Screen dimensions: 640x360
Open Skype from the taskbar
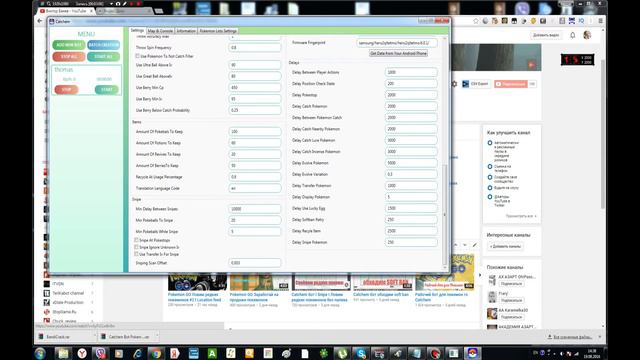click(361, 353)
